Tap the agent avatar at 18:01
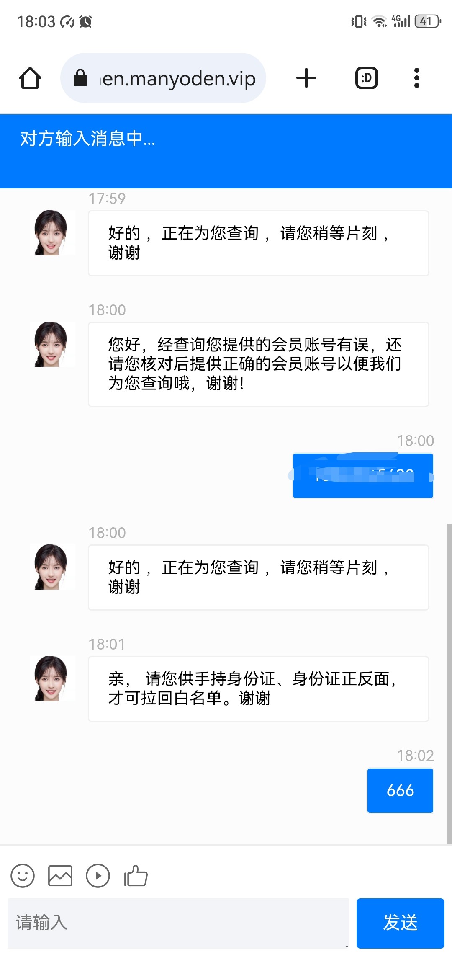This screenshot has width=452, height=980. [51, 678]
